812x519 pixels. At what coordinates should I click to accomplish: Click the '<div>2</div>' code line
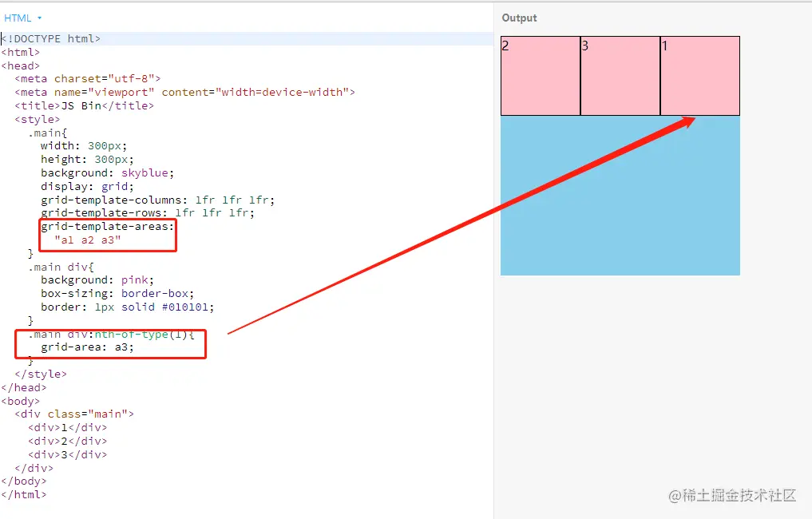(67, 441)
